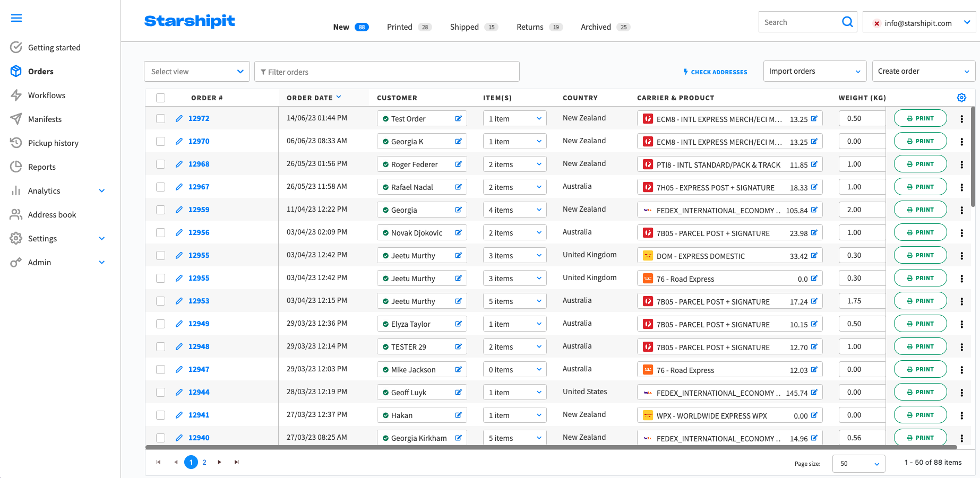Click the Filter orders input field
980x478 pixels.
[387, 72]
